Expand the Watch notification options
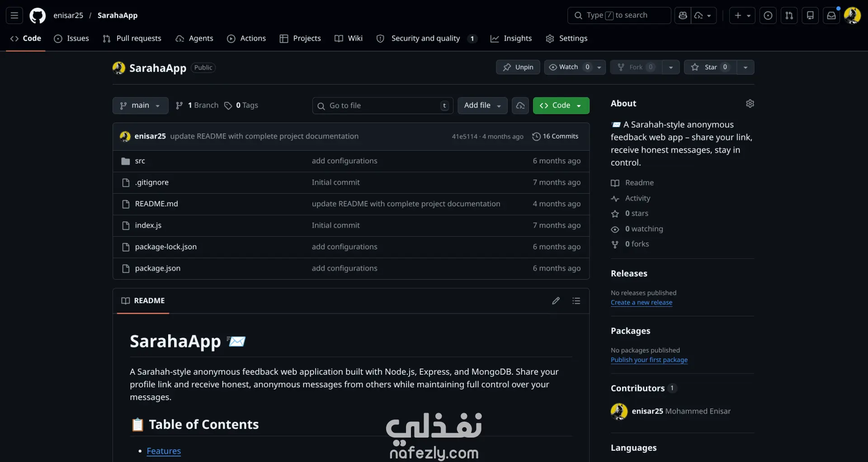The width and height of the screenshot is (868, 462). pos(575,67)
